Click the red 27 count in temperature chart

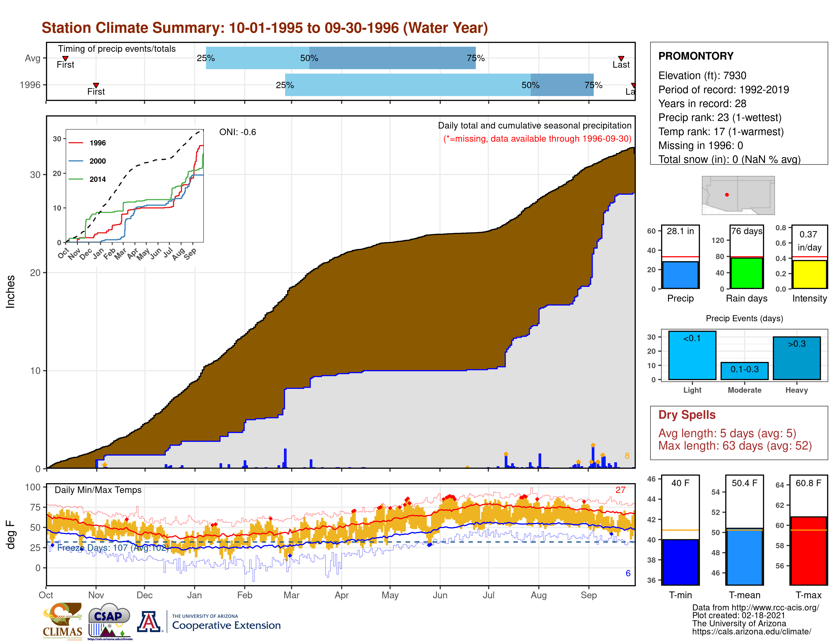pos(620,490)
